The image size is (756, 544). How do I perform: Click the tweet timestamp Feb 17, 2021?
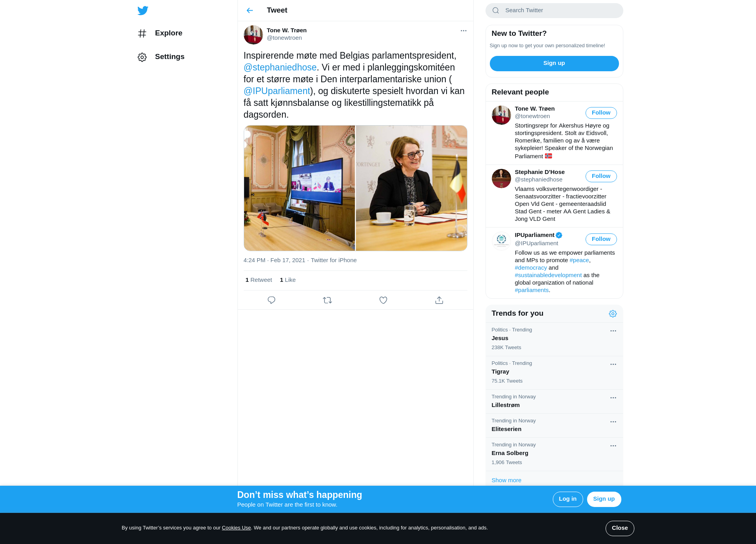tap(274, 260)
